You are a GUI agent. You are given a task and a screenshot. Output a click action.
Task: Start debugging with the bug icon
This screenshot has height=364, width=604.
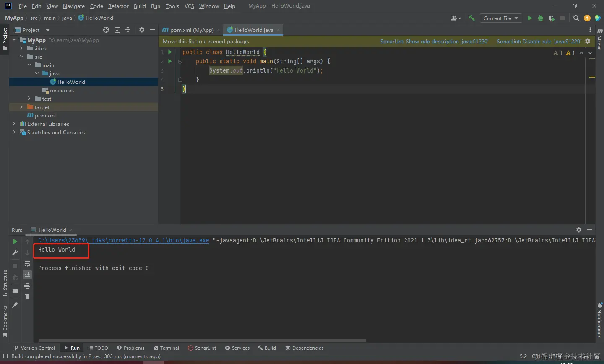click(541, 18)
